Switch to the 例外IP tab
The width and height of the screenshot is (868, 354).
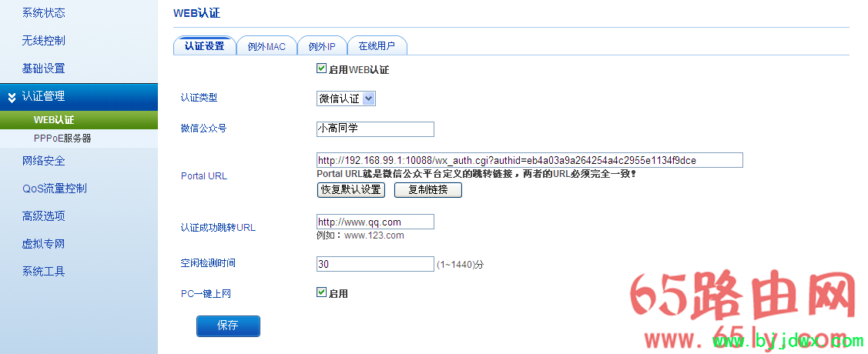click(322, 46)
